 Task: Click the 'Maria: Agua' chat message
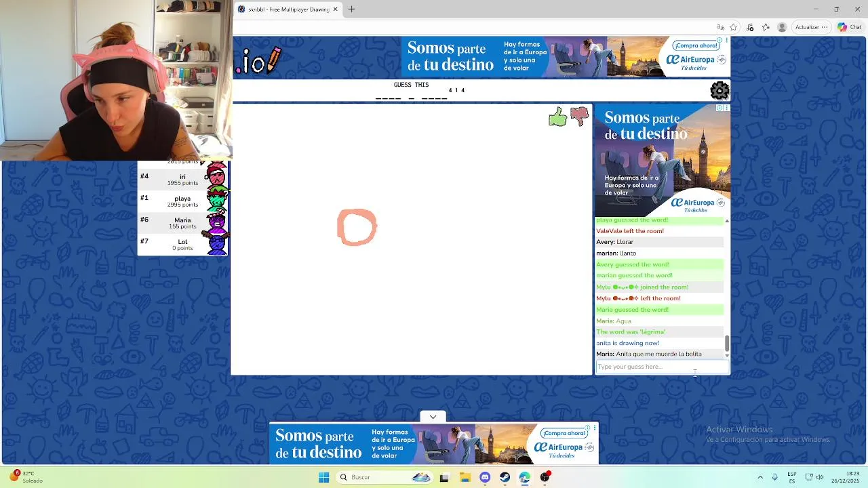point(614,321)
